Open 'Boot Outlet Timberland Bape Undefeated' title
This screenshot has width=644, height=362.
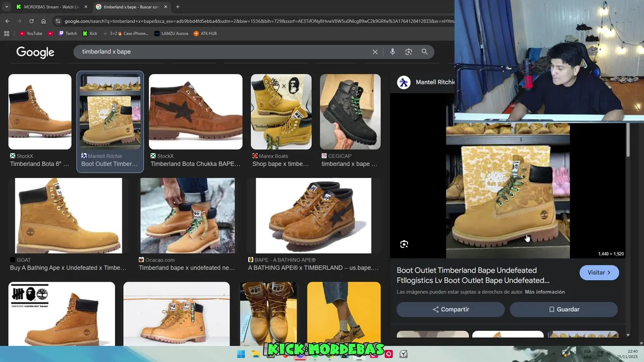tap(473, 276)
